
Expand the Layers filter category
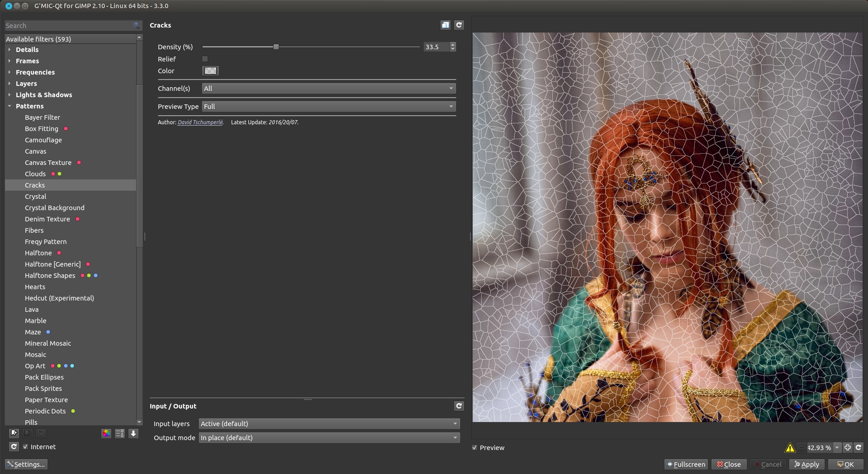9,84
